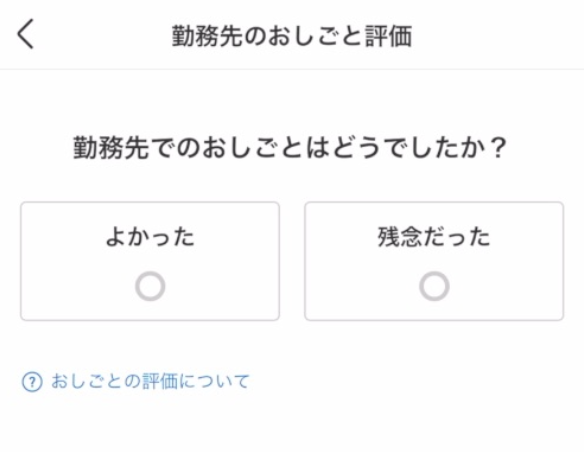Return to previous screen with back icon
The image size is (584, 452).
coord(26,34)
